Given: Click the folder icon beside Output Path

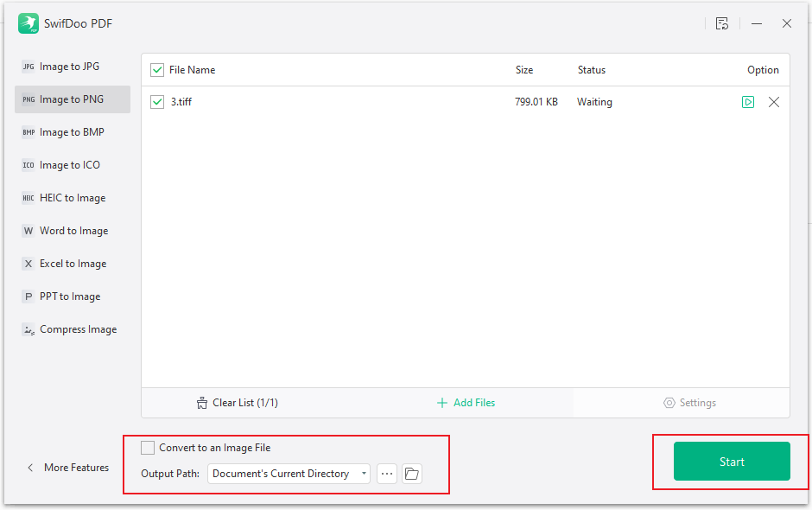Looking at the screenshot, I should pyautogui.click(x=411, y=474).
